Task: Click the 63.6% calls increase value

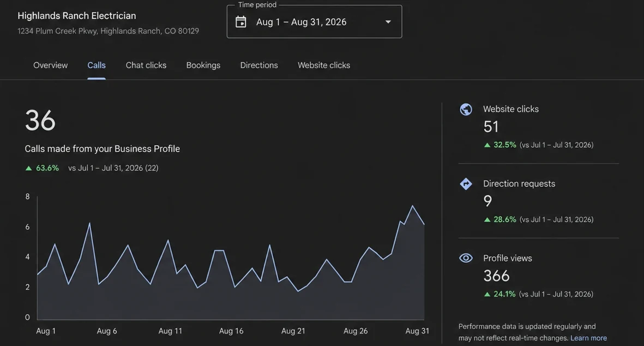Action: click(47, 168)
